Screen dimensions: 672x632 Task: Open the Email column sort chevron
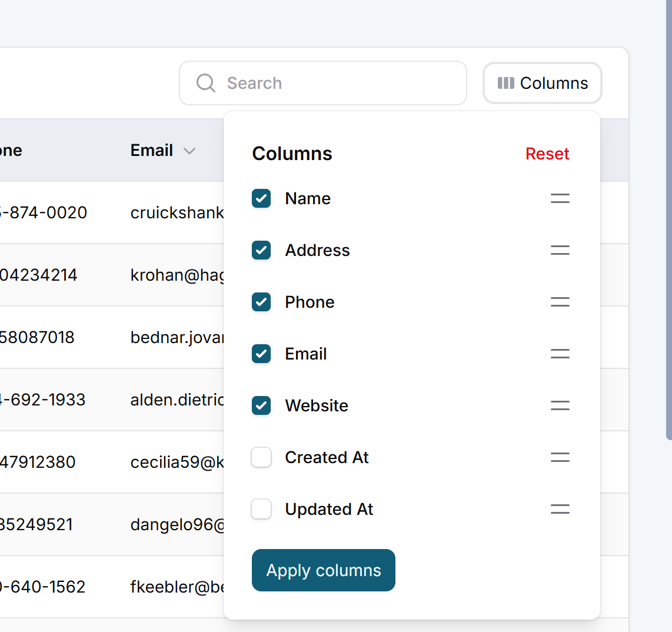[189, 151]
